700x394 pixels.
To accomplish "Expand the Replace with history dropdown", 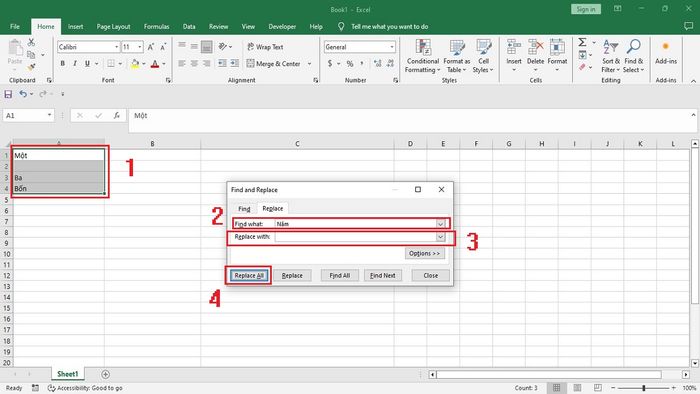I will pos(441,237).
